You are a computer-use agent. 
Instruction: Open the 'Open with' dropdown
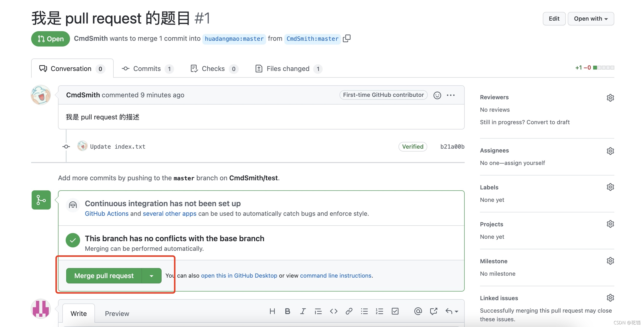591,19
